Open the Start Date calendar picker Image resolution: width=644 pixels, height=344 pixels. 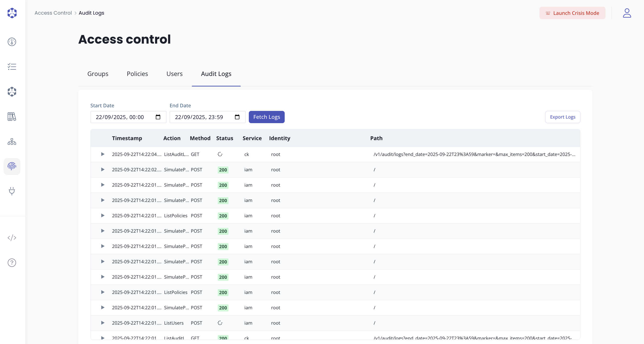(x=158, y=117)
